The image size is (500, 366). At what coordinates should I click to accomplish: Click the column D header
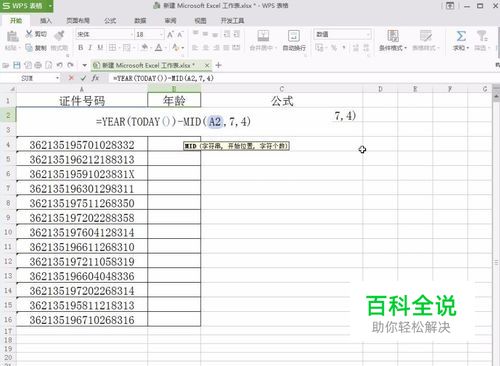pos(380,89)
